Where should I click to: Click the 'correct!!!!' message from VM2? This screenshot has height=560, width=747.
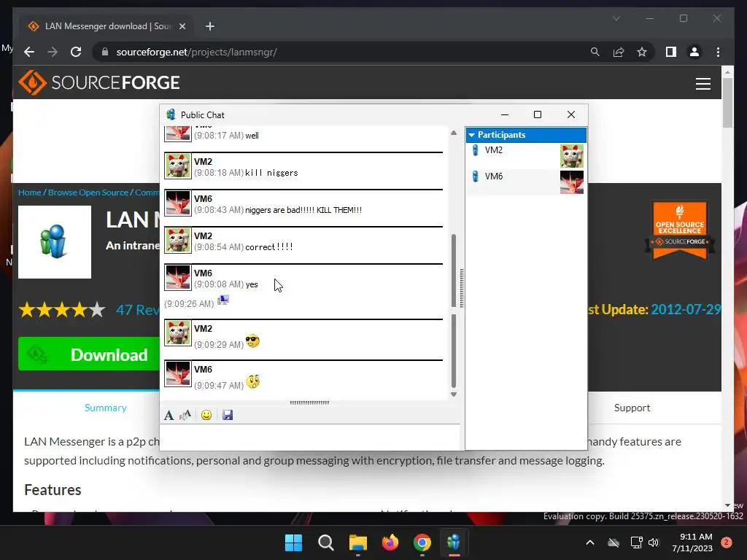[x=269, y=246]
